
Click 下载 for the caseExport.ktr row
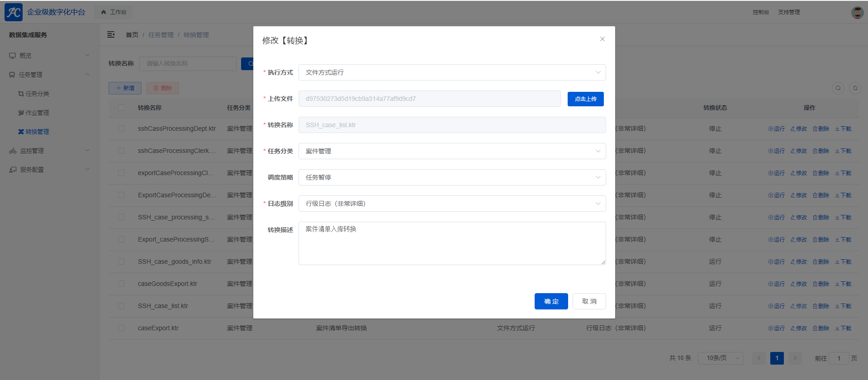point(843,328)
